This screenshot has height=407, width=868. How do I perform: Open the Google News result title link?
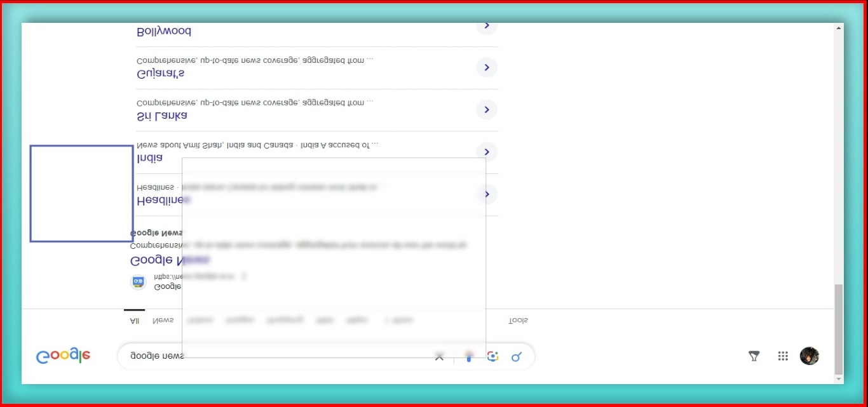tap(170, 260)
